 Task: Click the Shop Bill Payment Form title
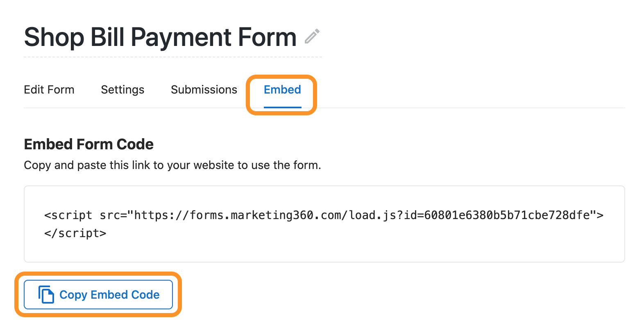(160, 37)
